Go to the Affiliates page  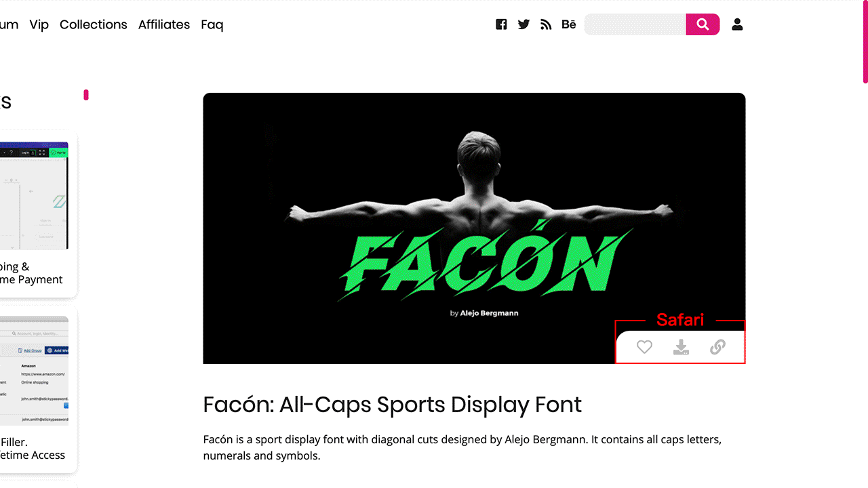click(x=164, y=24)
